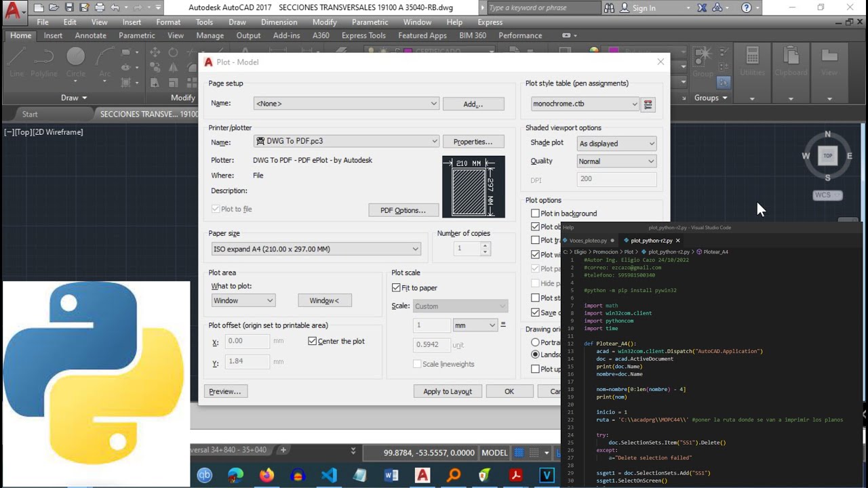Open What to plot dropdown showing Window
Image resolution: width=868 pixels, height=488 pixels.
(x=243, y=300)
